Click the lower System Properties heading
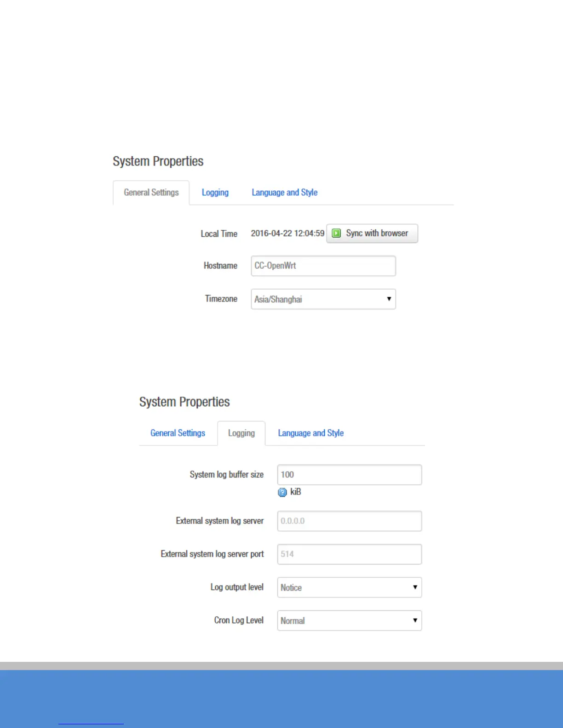The width and height of the screenshot is (563, 728). 184,402
